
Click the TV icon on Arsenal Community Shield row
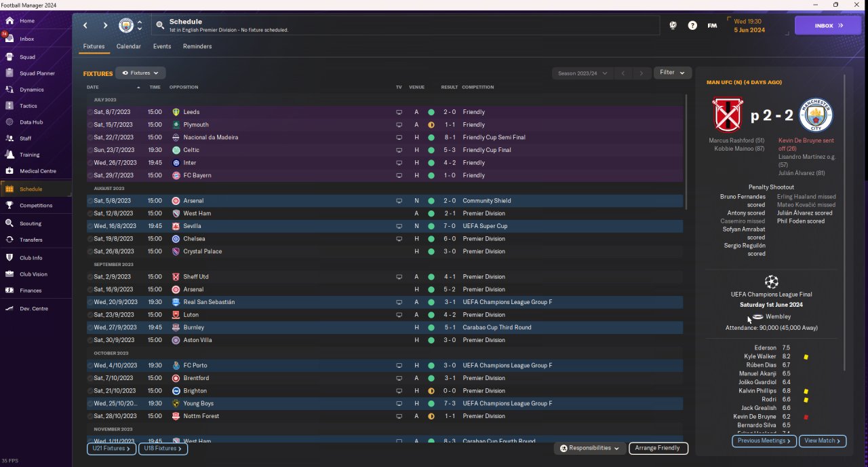399,201
